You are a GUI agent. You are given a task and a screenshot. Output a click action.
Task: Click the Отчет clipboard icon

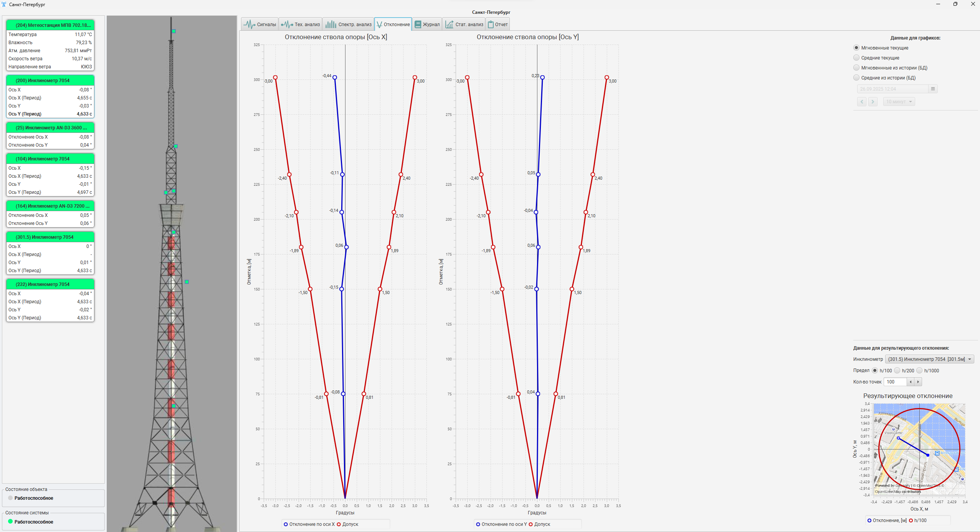pos(491,25)
